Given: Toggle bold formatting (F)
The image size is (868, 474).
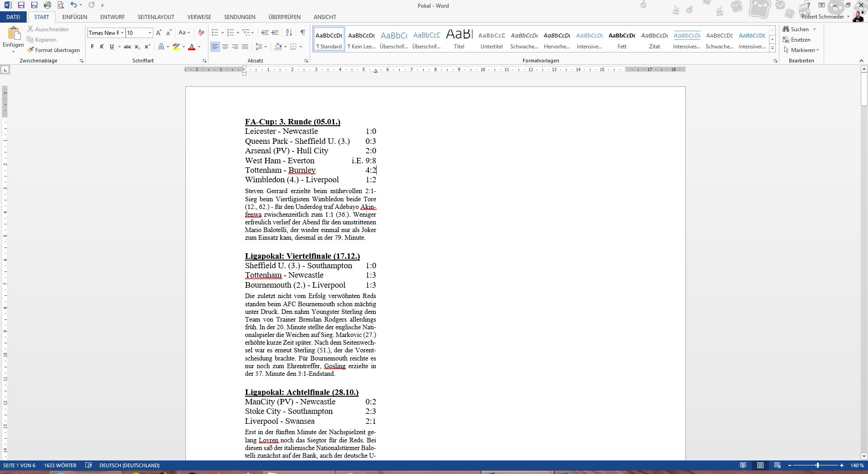Looking at the screenshot, I should coord(92,47).
